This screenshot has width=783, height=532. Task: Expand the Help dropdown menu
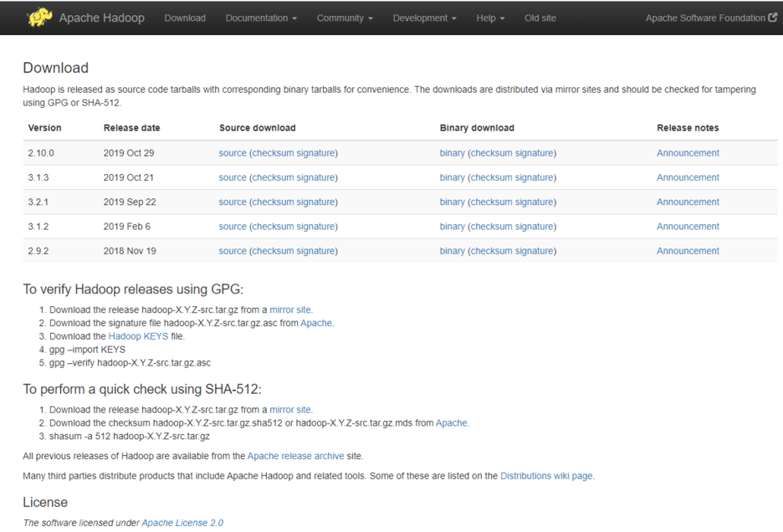tap(490, 18)
